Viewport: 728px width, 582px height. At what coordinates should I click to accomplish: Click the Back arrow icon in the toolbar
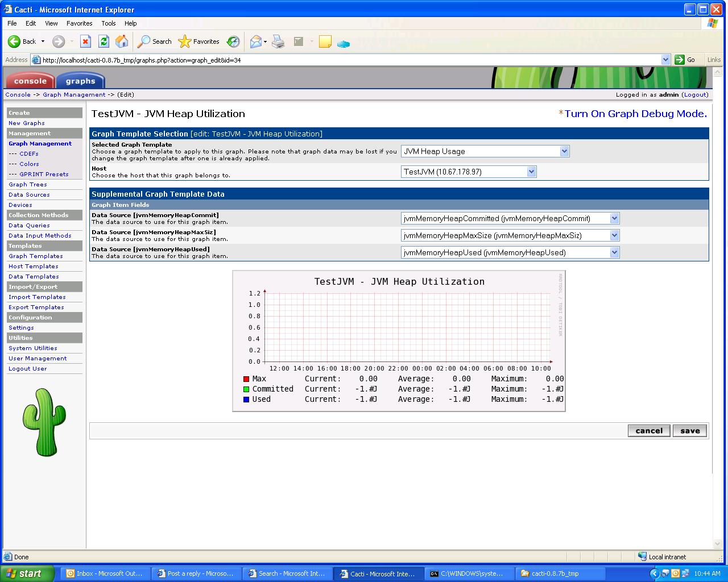(x=14, y=41)
